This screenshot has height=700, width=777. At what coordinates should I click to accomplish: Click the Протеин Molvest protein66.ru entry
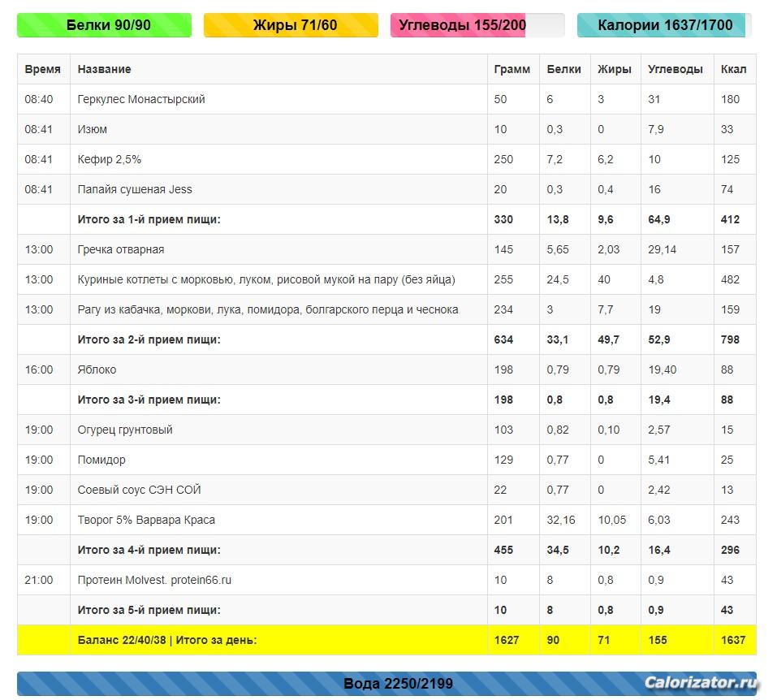click(x=154, y=580)
